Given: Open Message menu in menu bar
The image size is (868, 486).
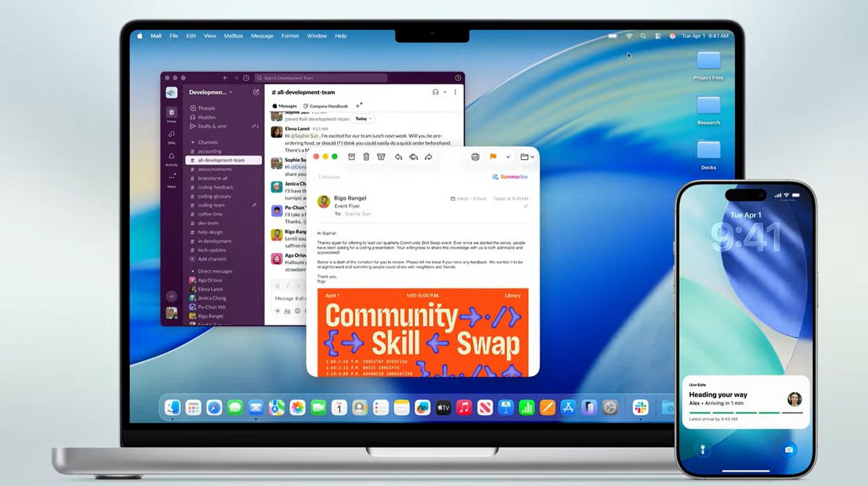Looking at the screenshot, I should click(262, 35).
